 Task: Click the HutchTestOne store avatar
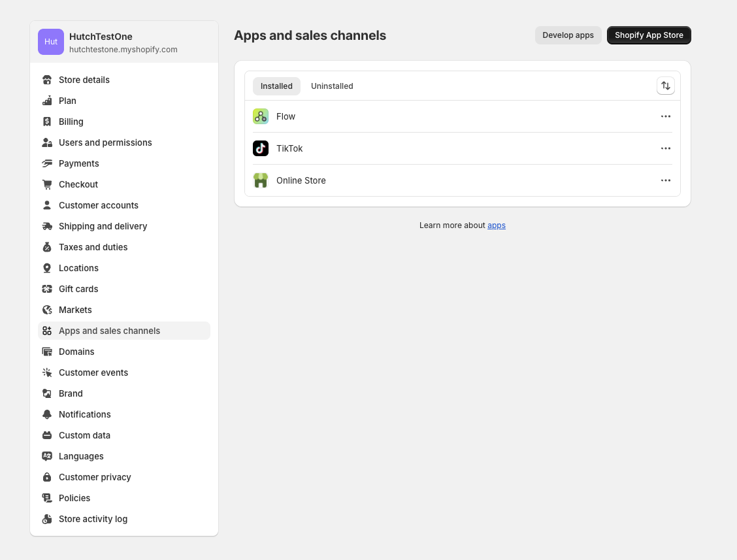pyautogui.click(x=51, y=42)
